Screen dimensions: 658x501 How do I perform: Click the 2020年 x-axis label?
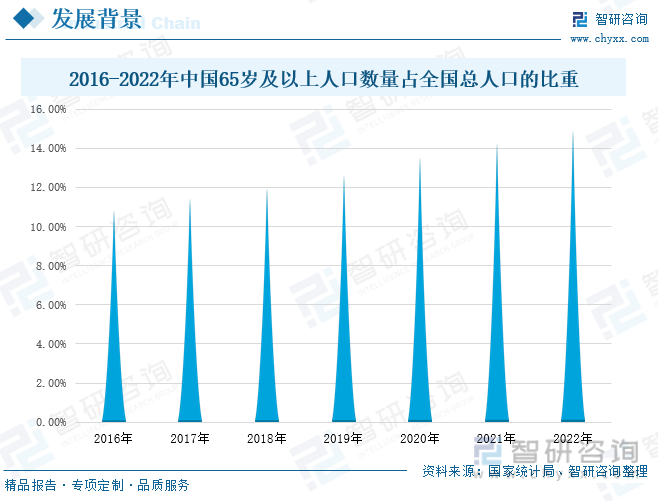(x=420, y=438)
